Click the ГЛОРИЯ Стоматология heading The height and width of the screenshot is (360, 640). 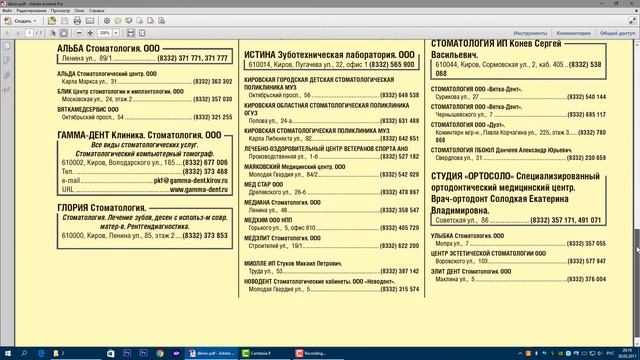[102, 208]
